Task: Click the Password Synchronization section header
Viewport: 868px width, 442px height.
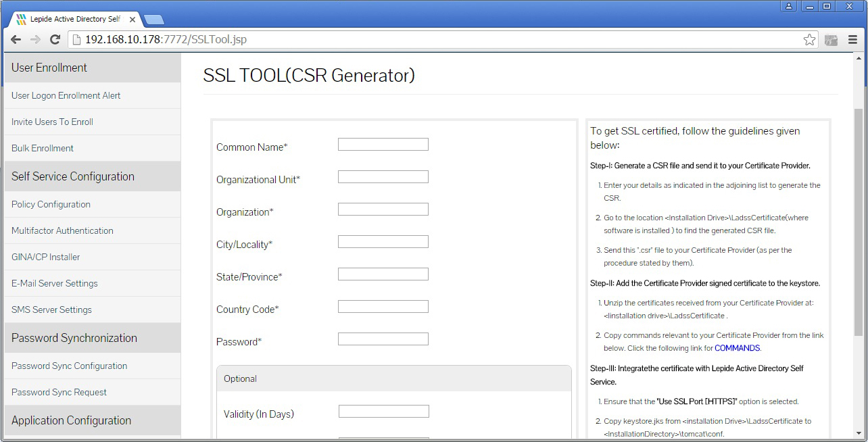Action: tap(93, 338)
